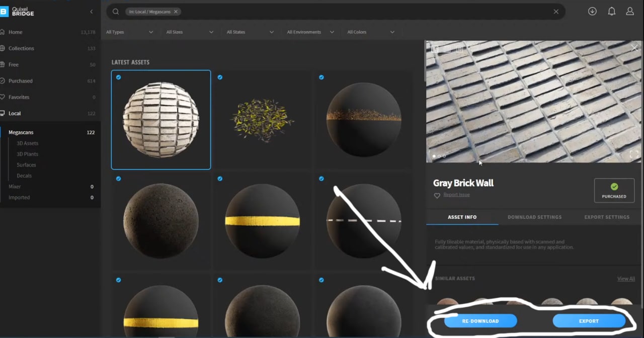
Task: Open the Favorites section
Action: [x=48, y=97]
